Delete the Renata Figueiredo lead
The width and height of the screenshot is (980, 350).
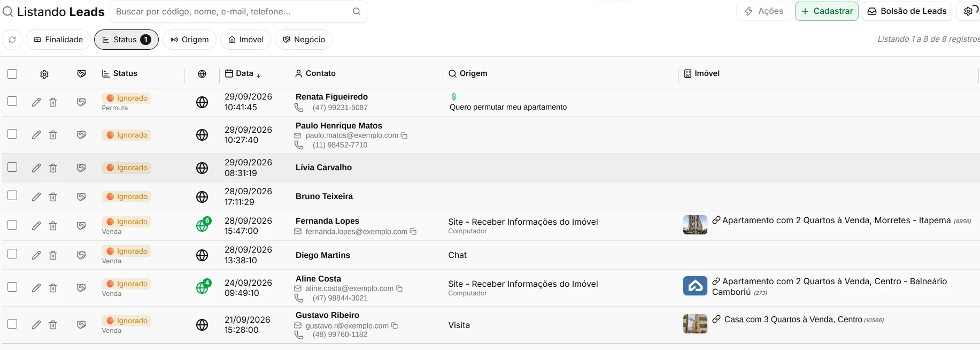point(53,102)
